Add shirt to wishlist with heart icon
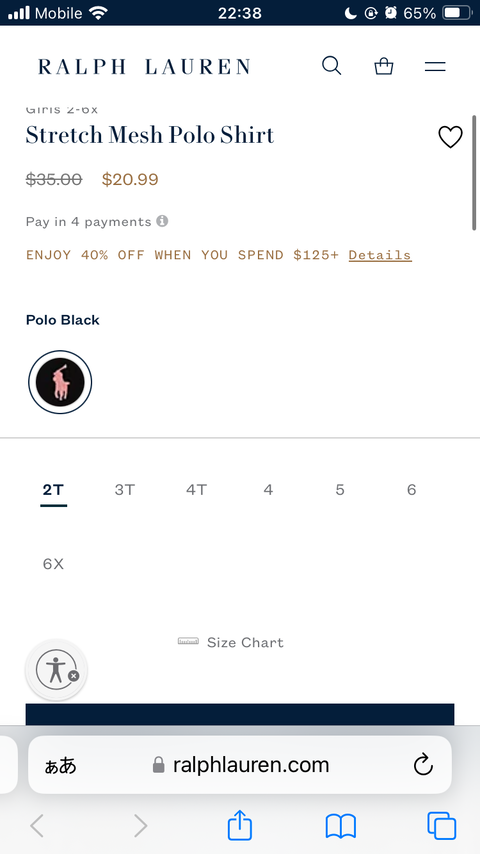 point(450,137)
